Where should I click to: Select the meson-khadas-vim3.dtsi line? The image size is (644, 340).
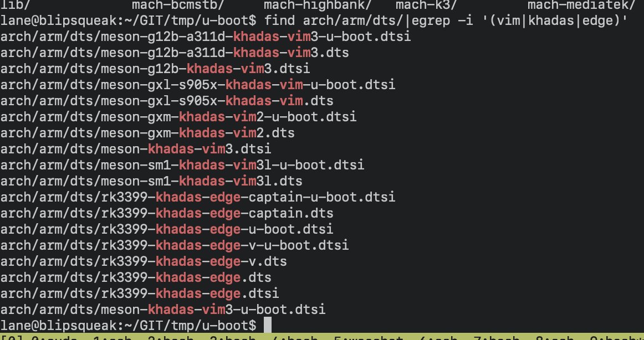pyautogui.click(x=136, y=149)
